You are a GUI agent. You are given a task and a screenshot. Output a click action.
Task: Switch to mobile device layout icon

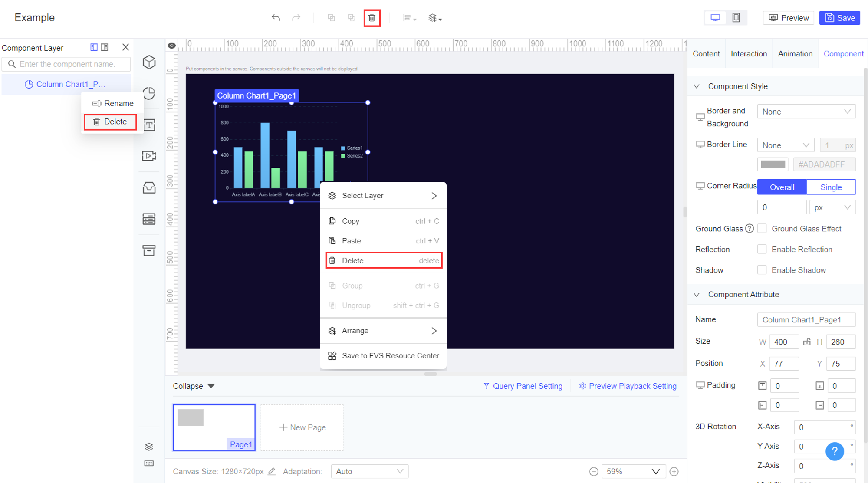click(736, 18)
